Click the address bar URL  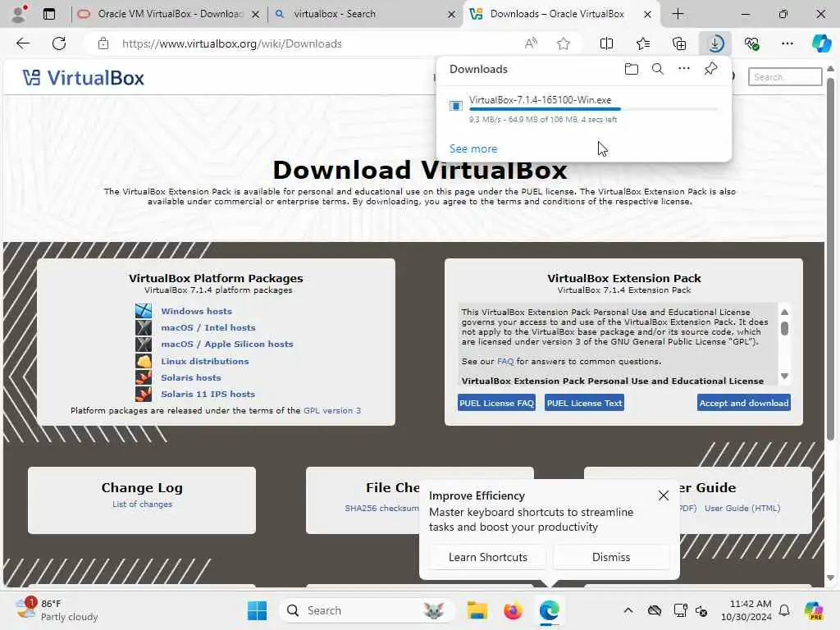click(x=232, y=44)
